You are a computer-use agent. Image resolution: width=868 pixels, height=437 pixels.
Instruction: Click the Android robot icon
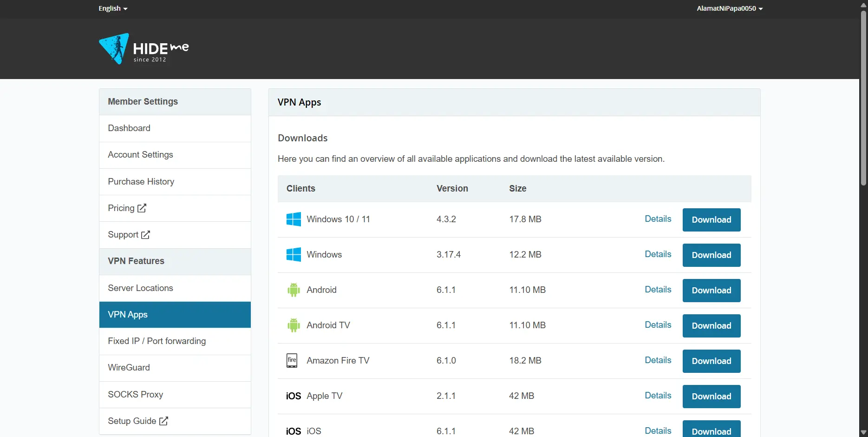coord(294,290)
